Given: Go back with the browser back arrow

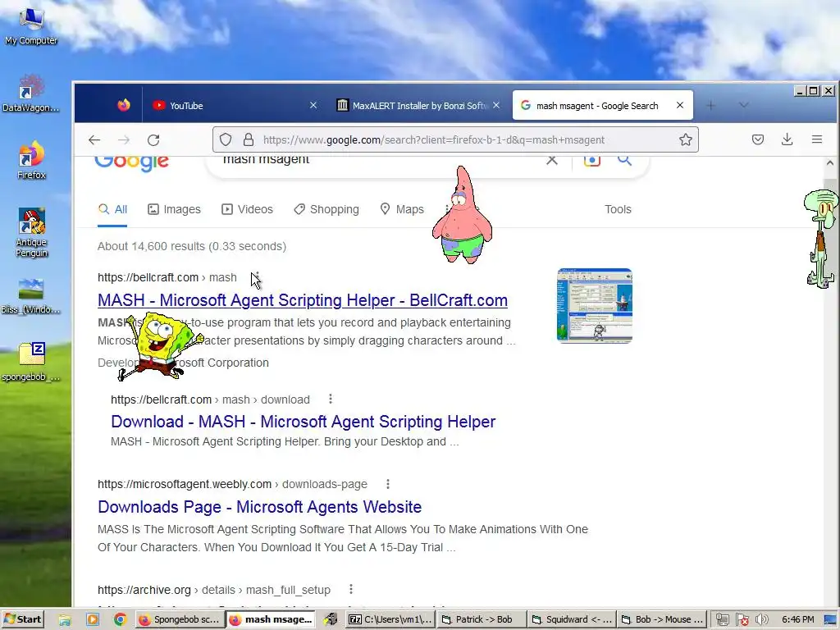Looking at the screenshot, I should 94,139.
